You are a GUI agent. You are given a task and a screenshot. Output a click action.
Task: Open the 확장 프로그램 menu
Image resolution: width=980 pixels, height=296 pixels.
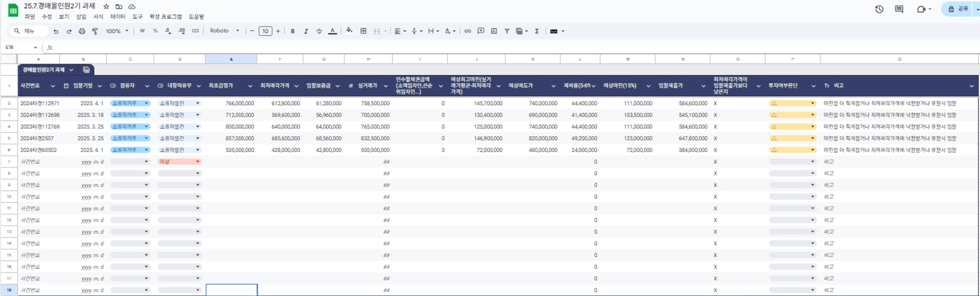165,17
